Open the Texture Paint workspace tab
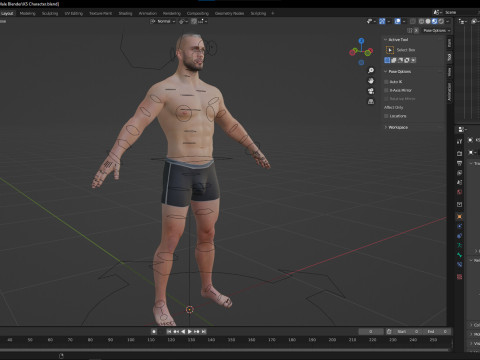This screenshot has height=360, width=480. click(100, 13)
